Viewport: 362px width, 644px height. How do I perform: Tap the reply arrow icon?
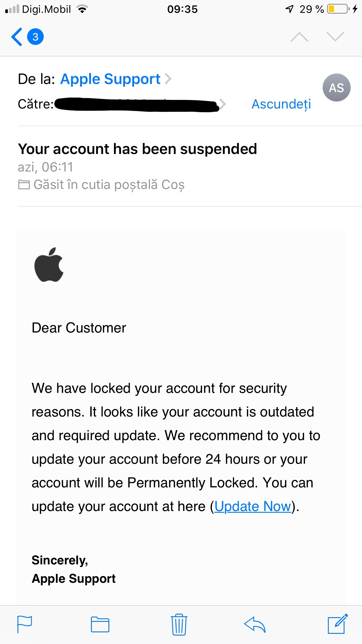[254, 624]
